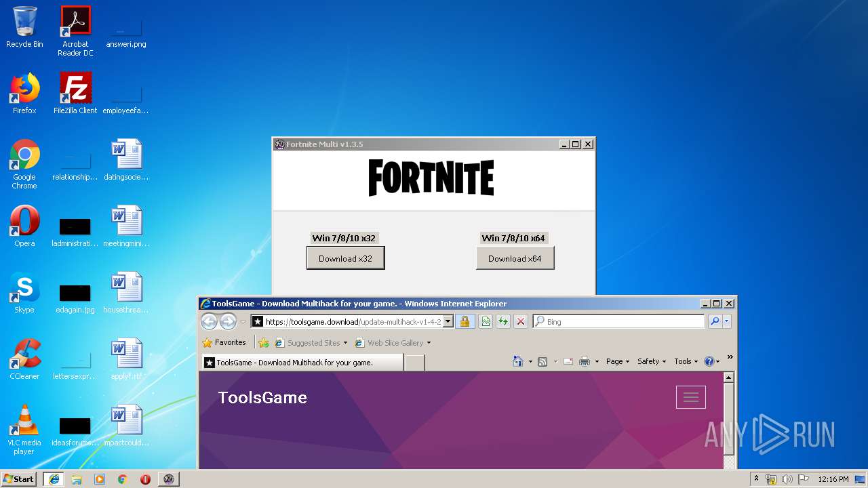The image size is (868, 488).
Task: Select Google Chrome desktop icon
Action: tap(24, 164)
